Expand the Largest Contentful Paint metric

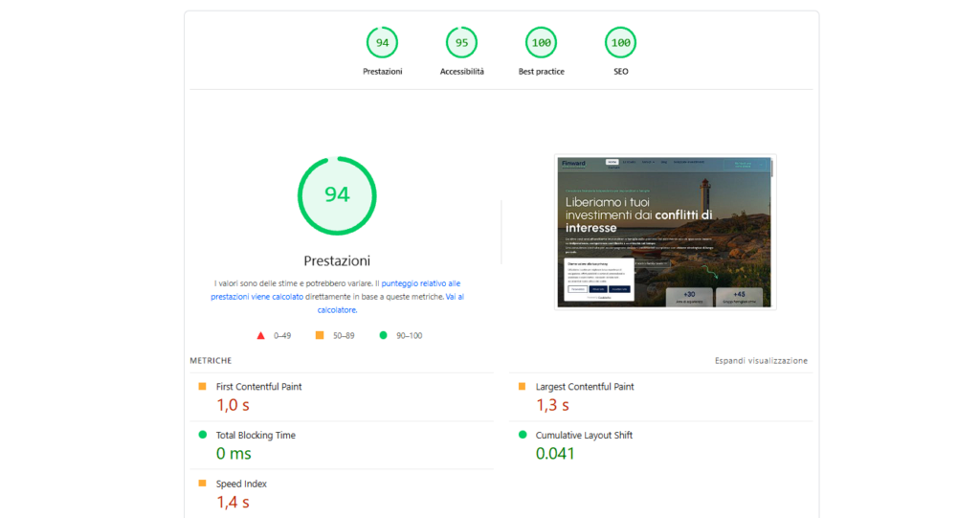coord(584,387)
